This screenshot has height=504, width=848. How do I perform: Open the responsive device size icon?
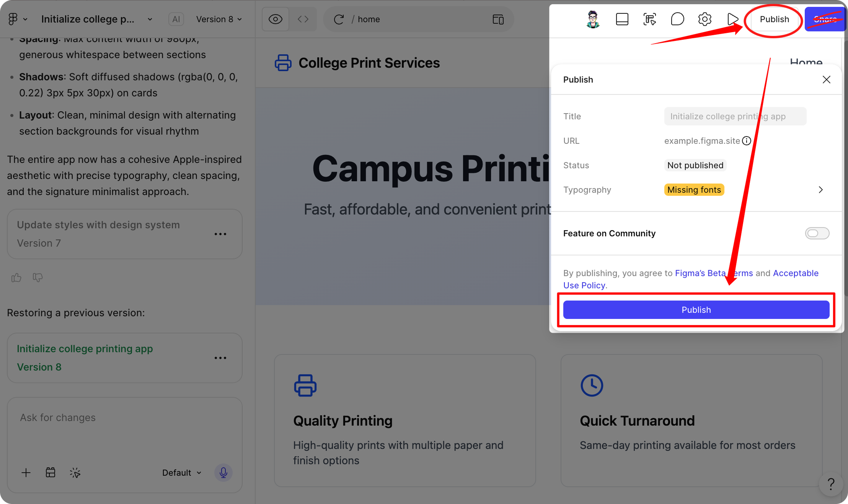pos(498,19)
